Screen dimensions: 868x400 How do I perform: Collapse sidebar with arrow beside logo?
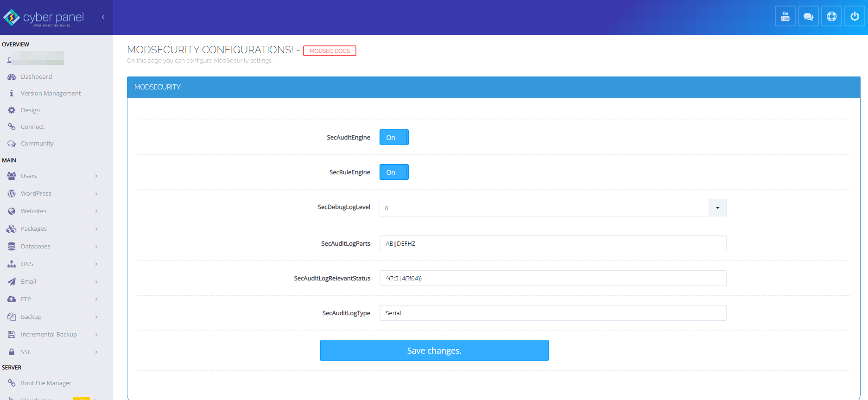coord(103,17)
